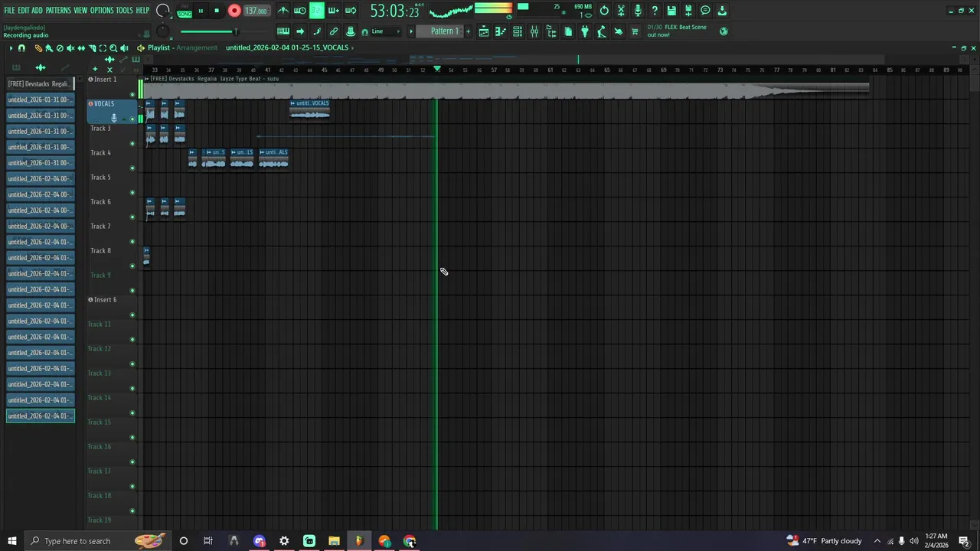The height and width of the screenshot is (551, 980).
Task: Open the clip source arrow after VOCALS title
Action: point(352,47)
